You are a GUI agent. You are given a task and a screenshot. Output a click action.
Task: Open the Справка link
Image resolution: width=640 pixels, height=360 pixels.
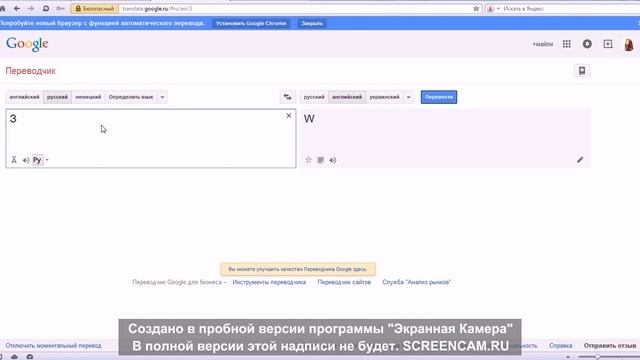coord(560,345)
